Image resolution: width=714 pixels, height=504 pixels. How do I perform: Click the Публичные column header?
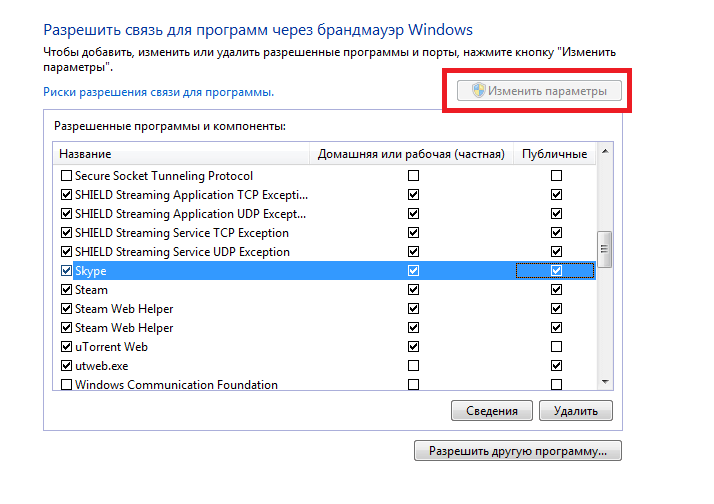coord(555,154)
